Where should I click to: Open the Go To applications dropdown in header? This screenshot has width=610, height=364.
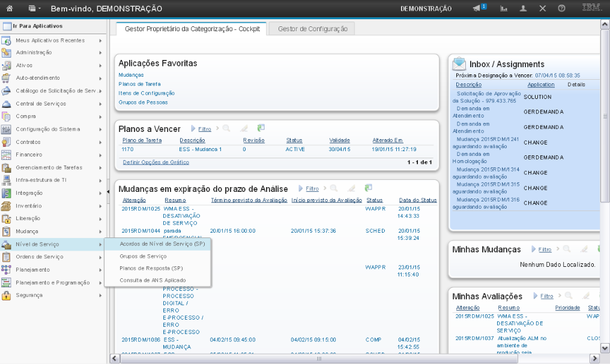35,8
